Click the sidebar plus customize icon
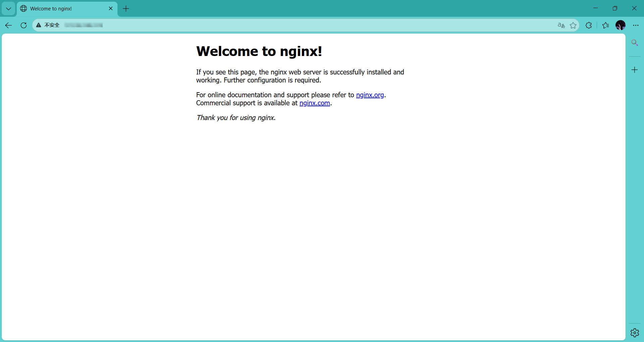The width and height of the screenshot is (644, 342). [635, 70]
